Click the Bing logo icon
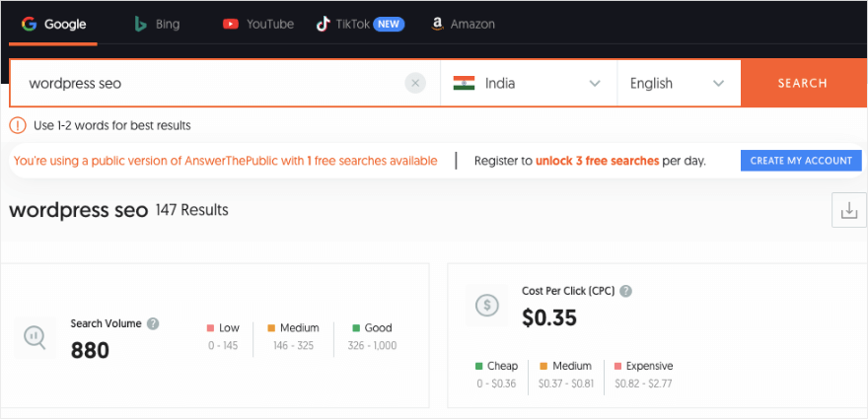Screen dimensions: 868x419 (x=141, y=25)
